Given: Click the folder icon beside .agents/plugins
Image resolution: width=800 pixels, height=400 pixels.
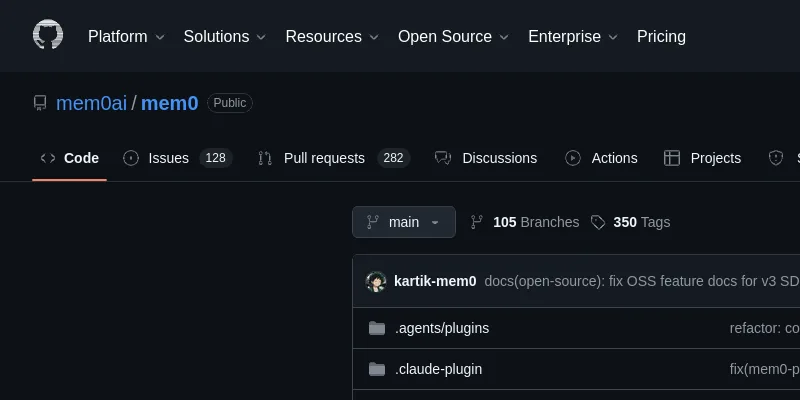Looking at the screenshot, I should click(377, 328).
